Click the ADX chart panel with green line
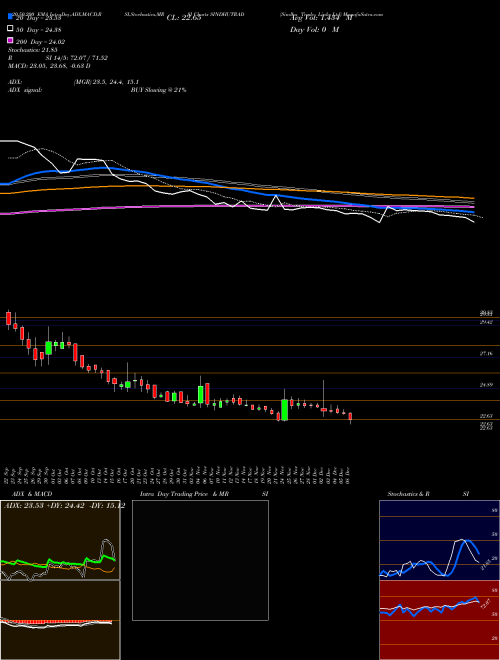 (60, 540)
